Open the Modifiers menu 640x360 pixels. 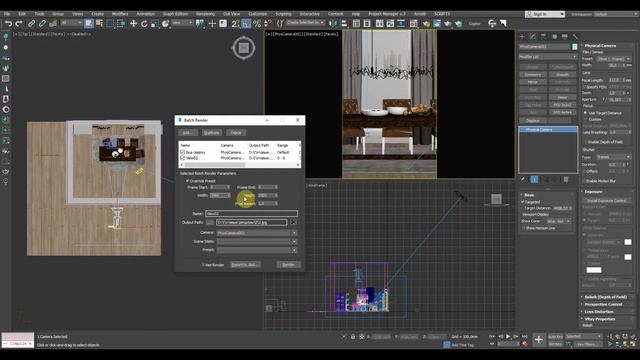coord(120,14)
